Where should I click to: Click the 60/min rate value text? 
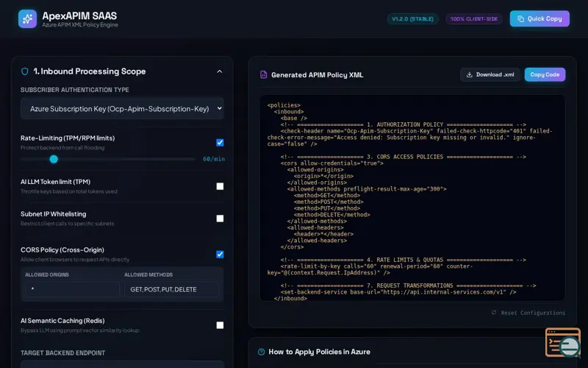point(214,159)
